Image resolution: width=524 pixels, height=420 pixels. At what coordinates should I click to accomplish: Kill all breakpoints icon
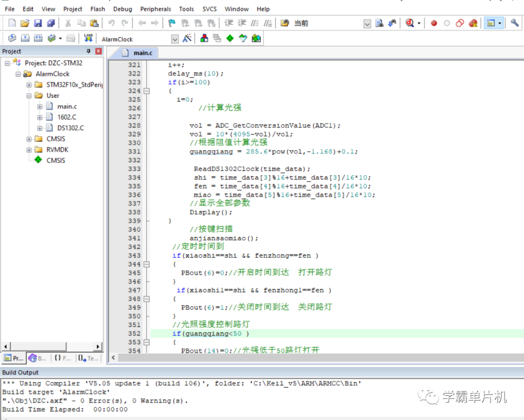pos(473,23)
